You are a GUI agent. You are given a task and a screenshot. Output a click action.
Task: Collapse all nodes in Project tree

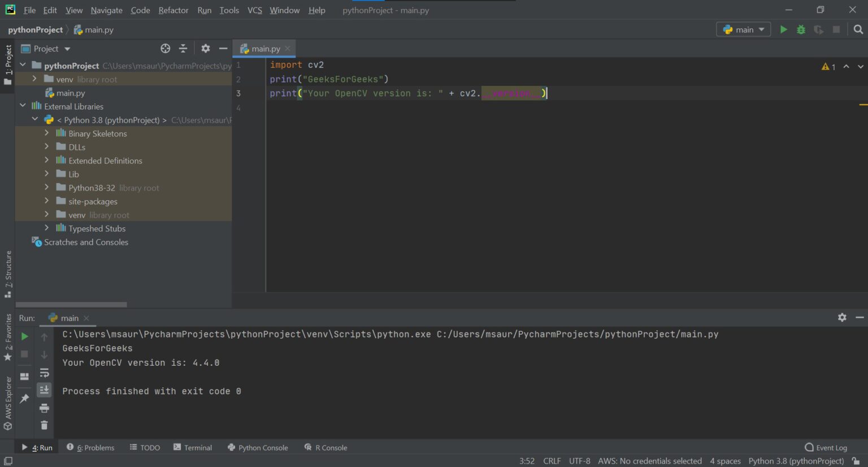pos(183,48)
